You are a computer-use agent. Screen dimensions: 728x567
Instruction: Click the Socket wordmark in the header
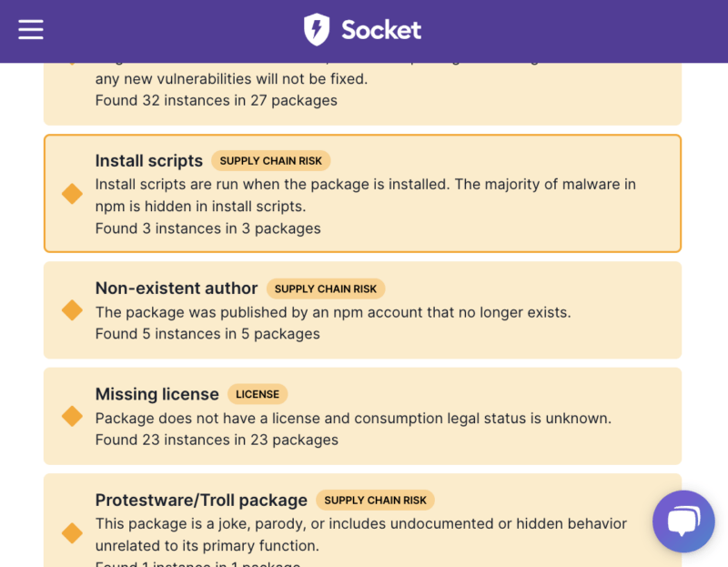[380, 29]
